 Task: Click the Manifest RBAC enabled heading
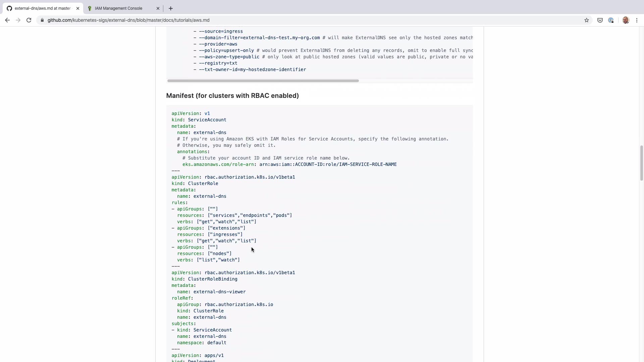pyautogui.click(x=232, y=96)
